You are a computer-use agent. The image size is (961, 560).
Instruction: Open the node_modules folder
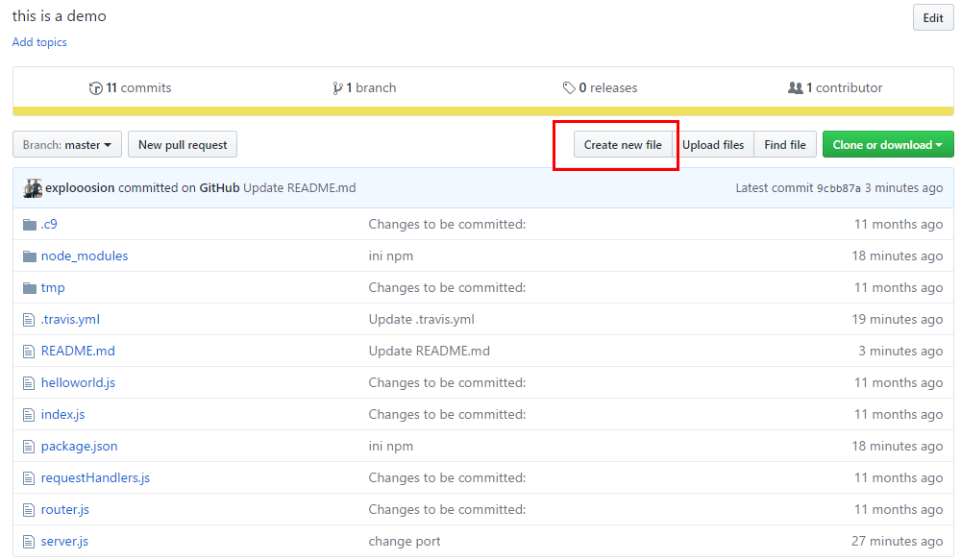[x=85, y=256]
